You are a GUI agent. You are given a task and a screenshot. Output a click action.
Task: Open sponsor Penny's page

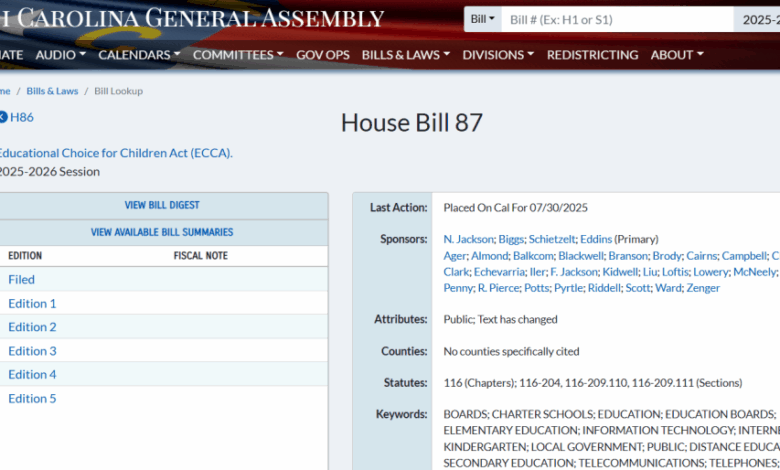pos(458,288)
